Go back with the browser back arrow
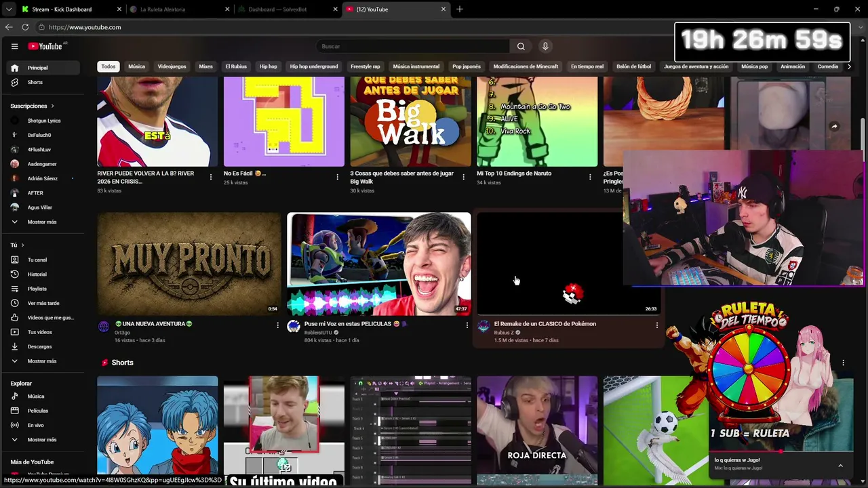 point(9,27)
